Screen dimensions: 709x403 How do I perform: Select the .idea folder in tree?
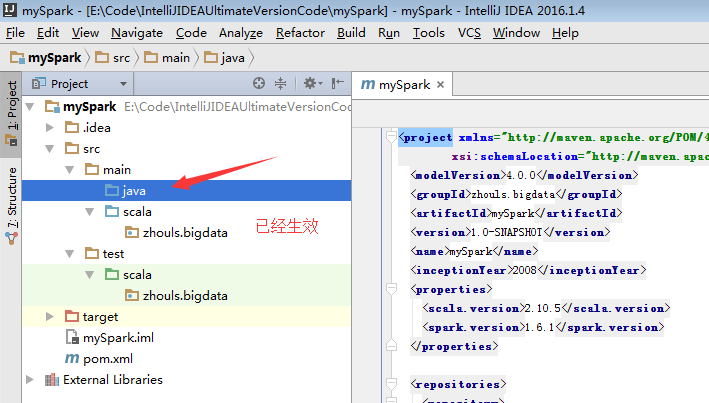pos(88,128)
